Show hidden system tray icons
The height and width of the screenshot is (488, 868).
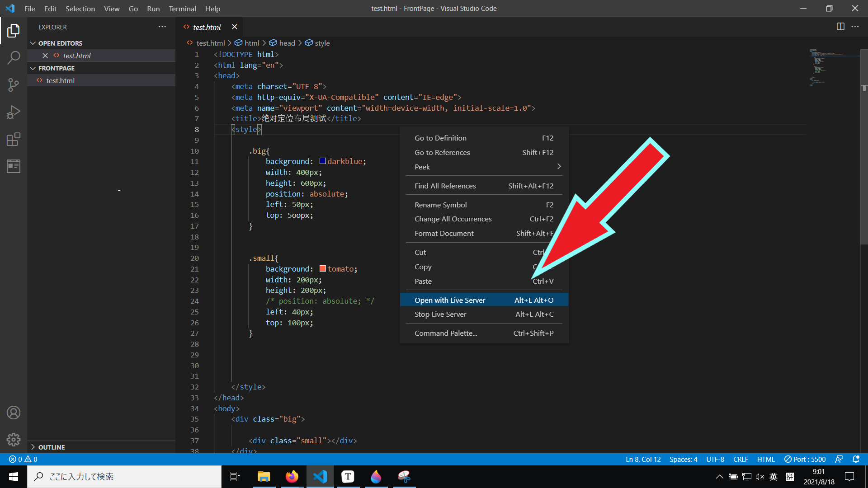(x=719, y=477)
